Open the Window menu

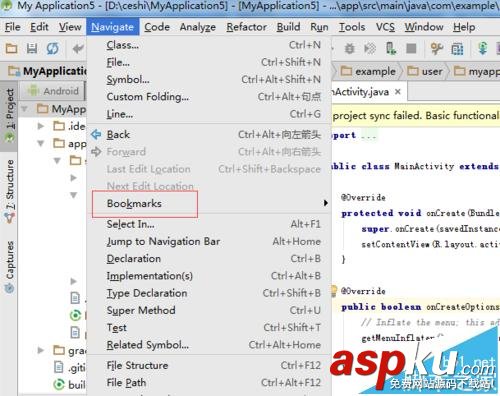424,27
